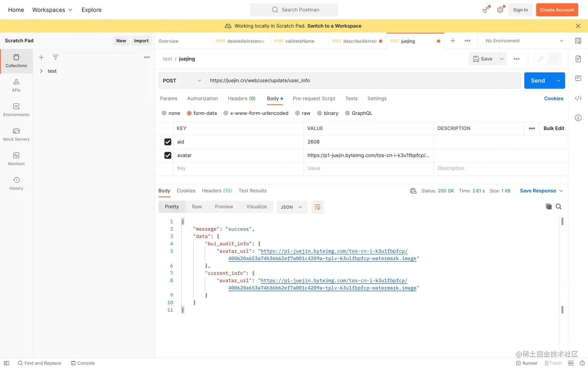The width and height of the screenshot is (588, 368).
Task: Open the validateName request tab
Action: point(299,41)
